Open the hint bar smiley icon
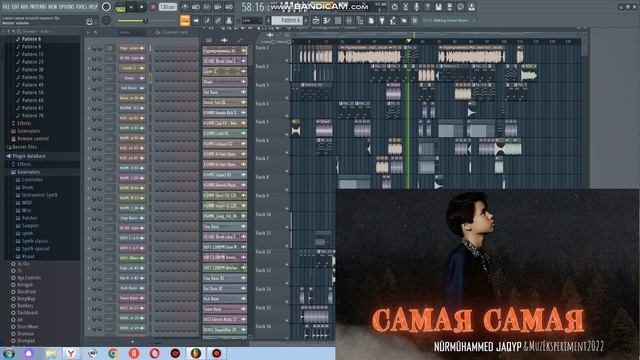Image resolution: width=640 pixels, height=360 pixels. tap(89, 21)
